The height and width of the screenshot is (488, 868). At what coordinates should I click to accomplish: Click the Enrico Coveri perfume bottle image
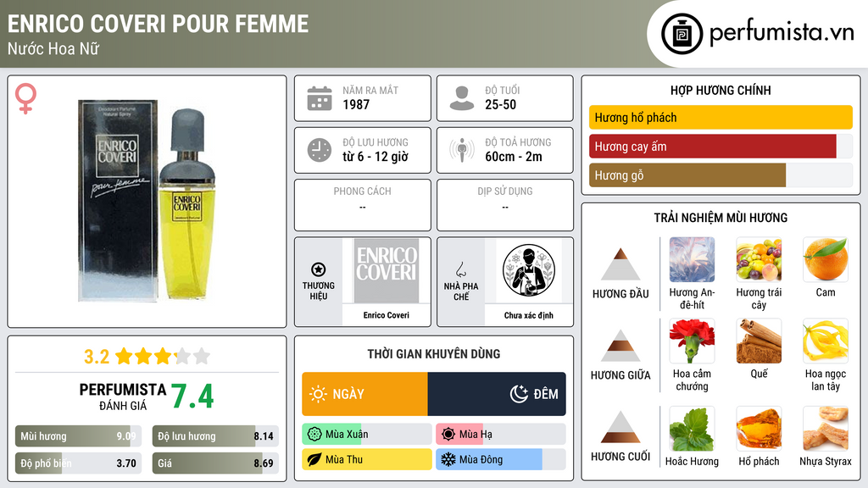(x=147, y=201)
